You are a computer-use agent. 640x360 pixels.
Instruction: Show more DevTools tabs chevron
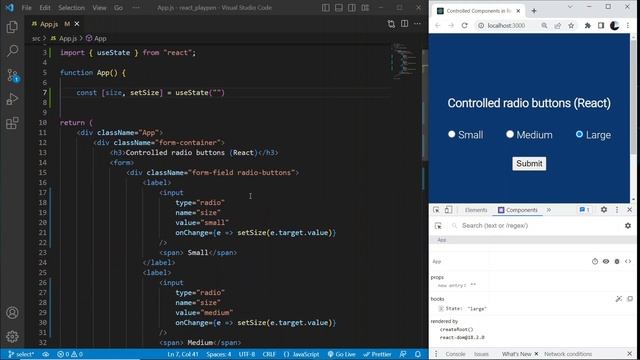(x=549, y=210)
